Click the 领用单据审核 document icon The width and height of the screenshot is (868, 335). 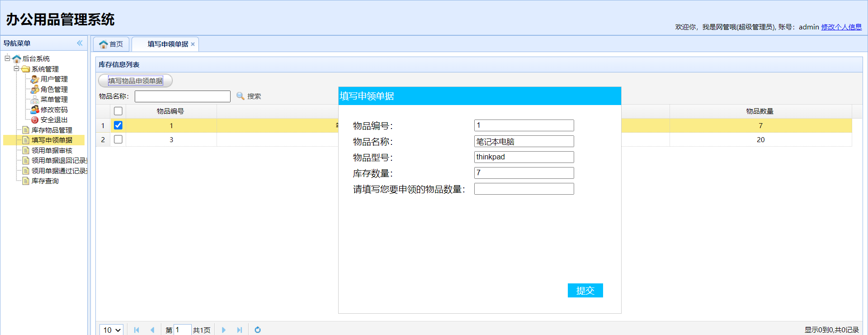click(26, 150)
